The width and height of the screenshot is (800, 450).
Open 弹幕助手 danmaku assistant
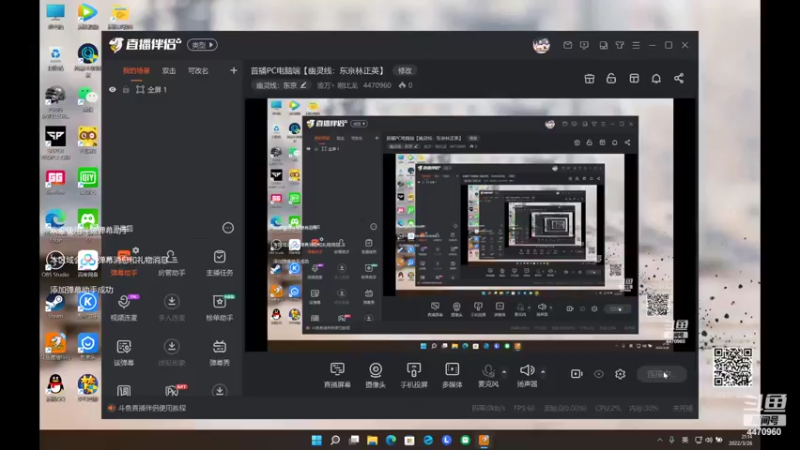pos(124,263)
